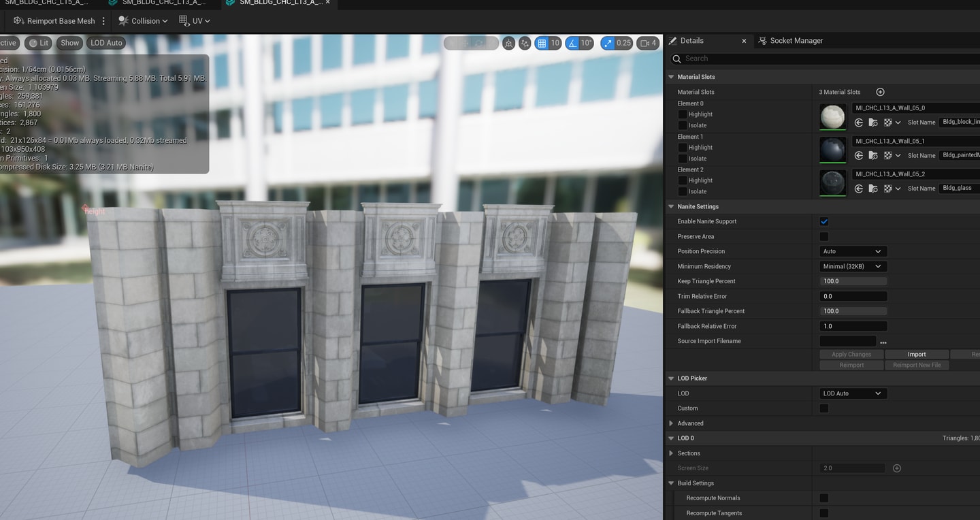Open the Minimum Residency dropdown
Image resolution: width=980 pixels, height=520 pixels.
pos(853,267)
